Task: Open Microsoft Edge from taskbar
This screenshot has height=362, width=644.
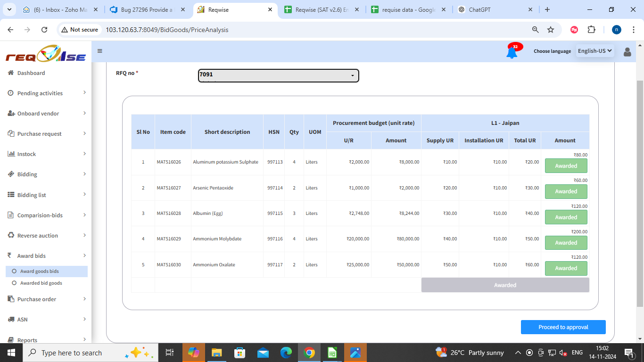Action: click(286, 353)
